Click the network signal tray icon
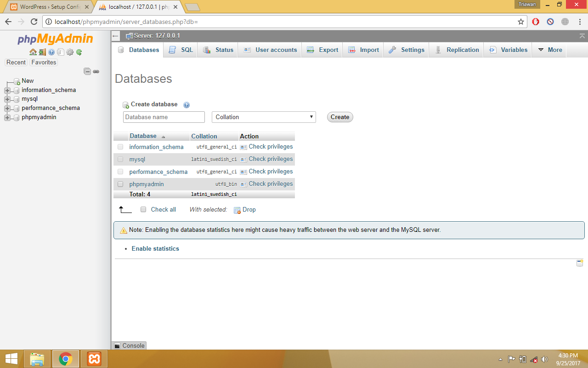 (x=534, y=359)
